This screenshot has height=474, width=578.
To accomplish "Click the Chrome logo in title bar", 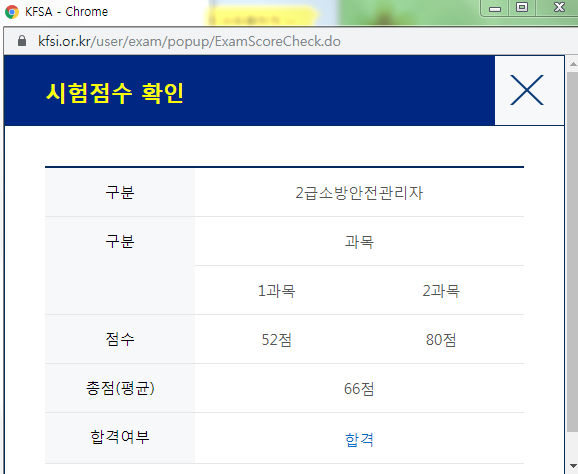I will click(x=12, y=12).
